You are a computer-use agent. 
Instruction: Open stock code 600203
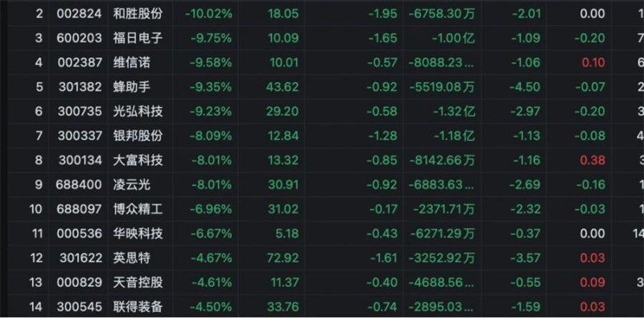pyautogui.click(x=79, y=38)
